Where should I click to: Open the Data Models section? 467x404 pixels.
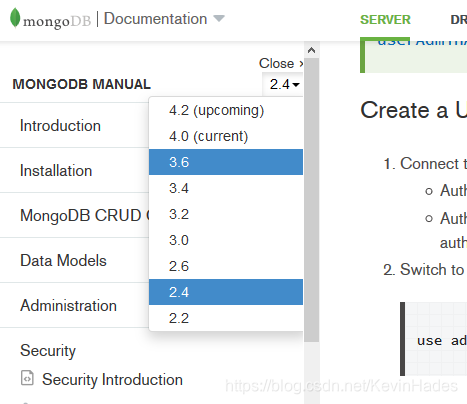point(63,260)
